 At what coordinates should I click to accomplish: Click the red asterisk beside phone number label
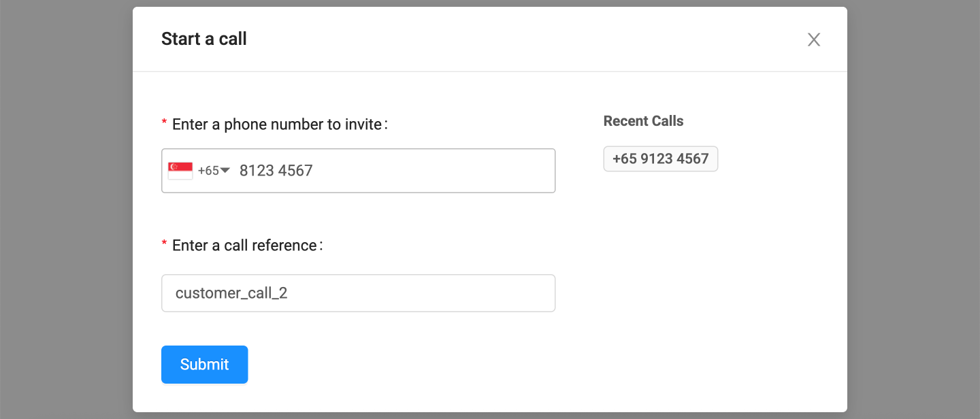point(164,124)
